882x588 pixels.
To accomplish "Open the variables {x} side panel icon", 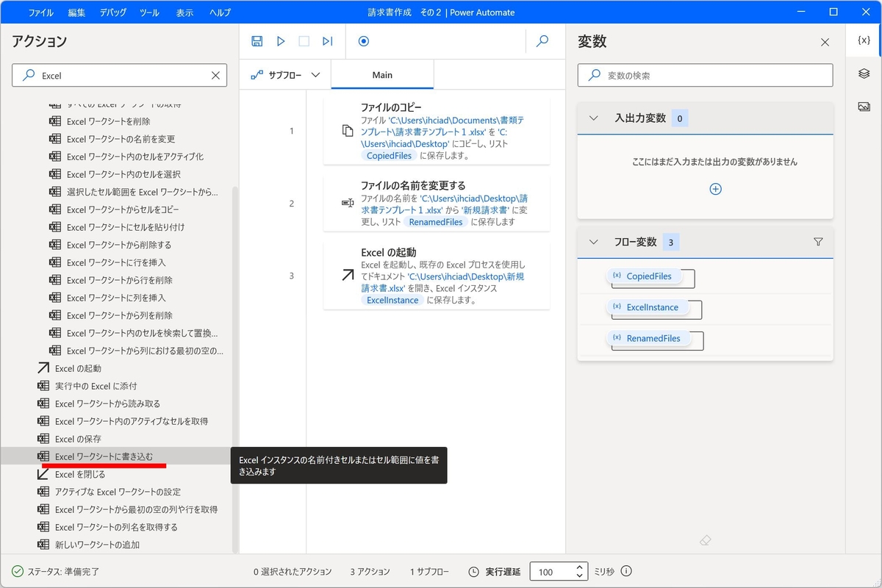I will [864, 41].
